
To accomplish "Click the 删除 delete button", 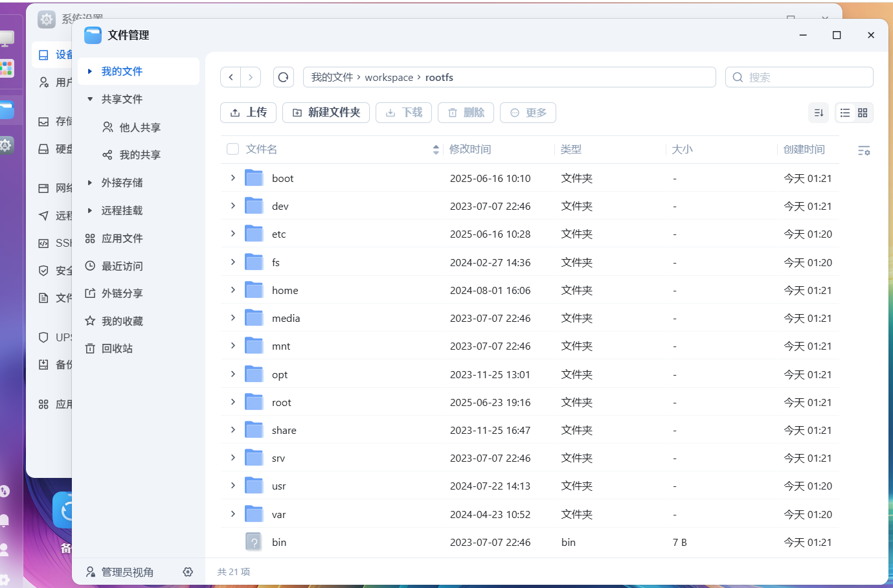I will (466, 113).
